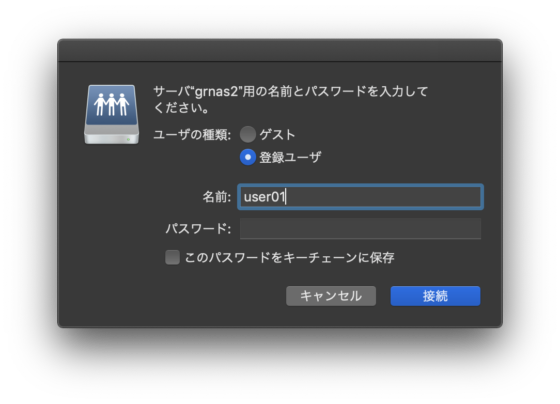Click the ユーザの種類 label
This screenshot has height=404, width=560.
(x=192, y=135)
